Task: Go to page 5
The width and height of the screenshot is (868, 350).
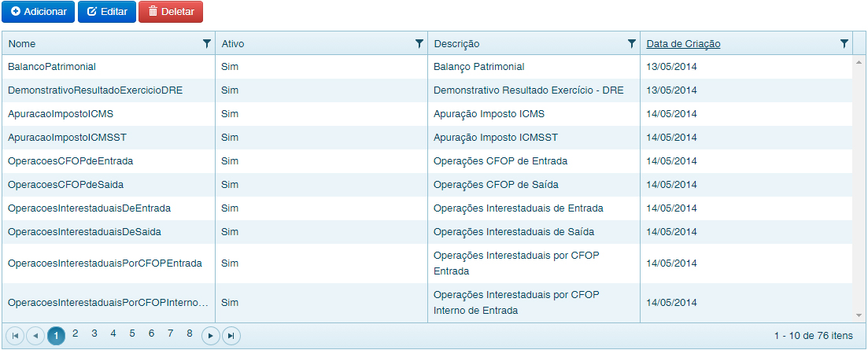Action: pyautogui.click(x=132, y=333)
